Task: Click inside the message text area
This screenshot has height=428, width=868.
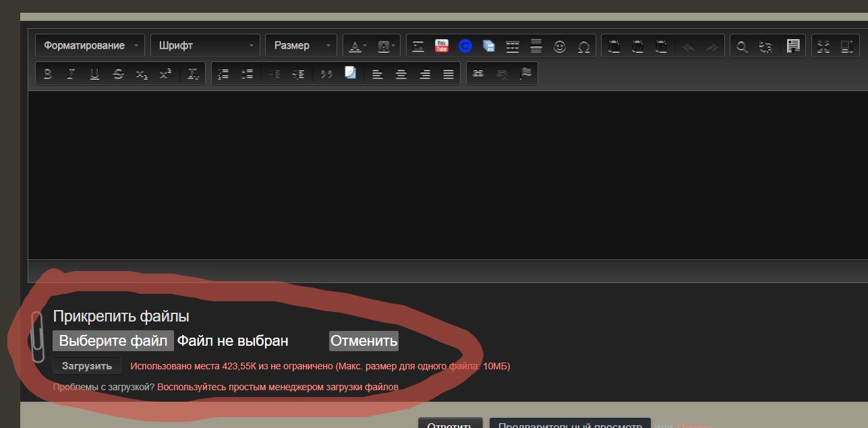Action: [x=448, y=175]
